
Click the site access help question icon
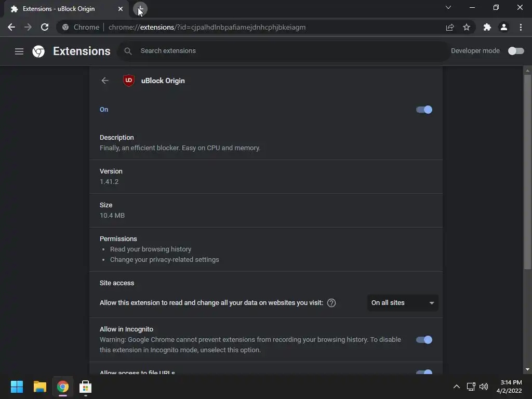331,303
